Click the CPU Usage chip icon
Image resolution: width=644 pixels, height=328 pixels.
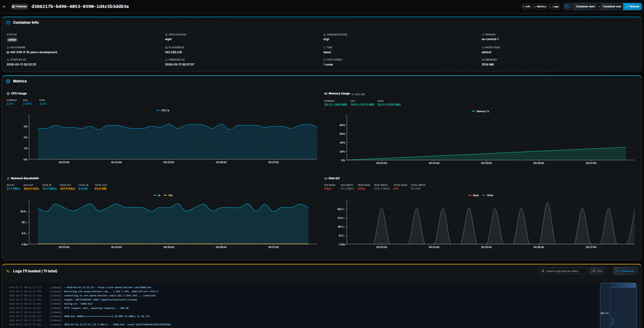coord(8,93)
